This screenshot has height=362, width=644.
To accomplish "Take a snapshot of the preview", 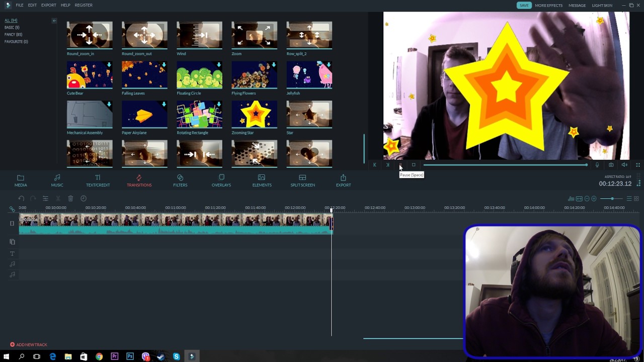I will (x=611, y=165).
